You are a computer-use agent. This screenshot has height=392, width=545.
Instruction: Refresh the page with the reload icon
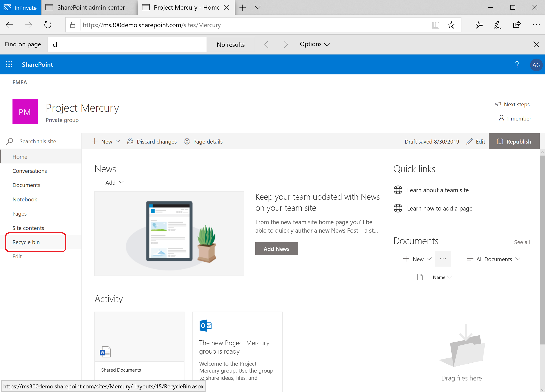coord(48,25)
